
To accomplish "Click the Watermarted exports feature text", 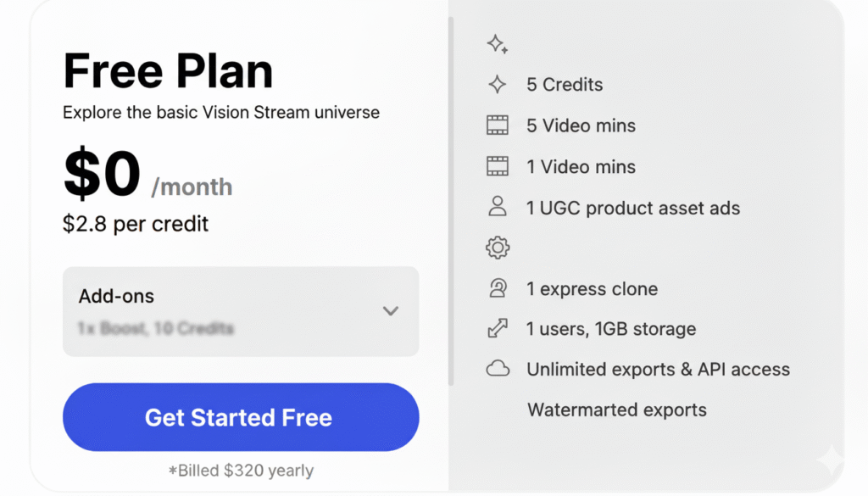I will (x=616, y=410).
